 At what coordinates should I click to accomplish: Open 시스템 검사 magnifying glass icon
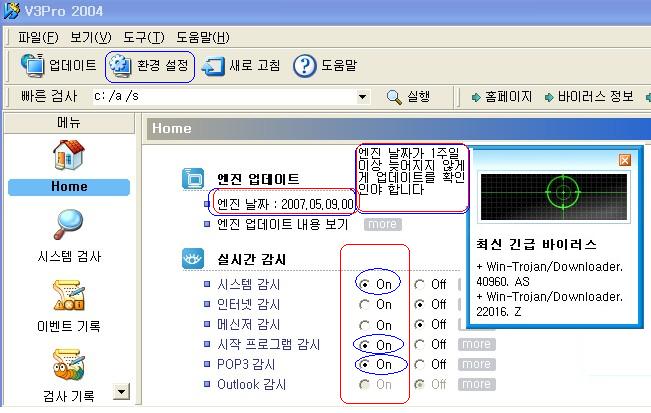tap(69, 224)
